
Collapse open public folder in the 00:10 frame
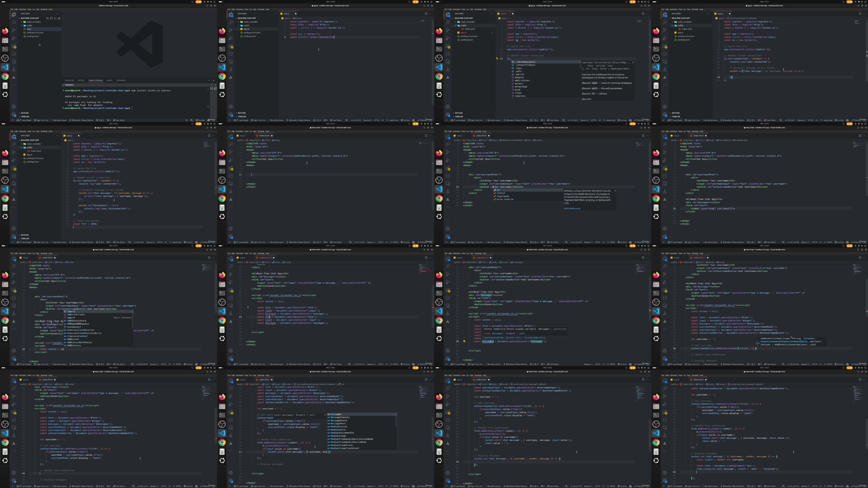[456, 25]
